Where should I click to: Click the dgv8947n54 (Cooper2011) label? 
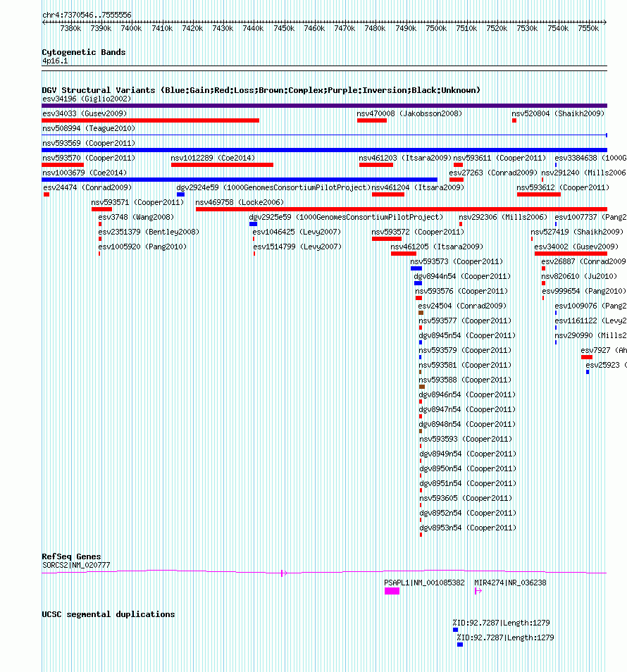coord(467,409)
